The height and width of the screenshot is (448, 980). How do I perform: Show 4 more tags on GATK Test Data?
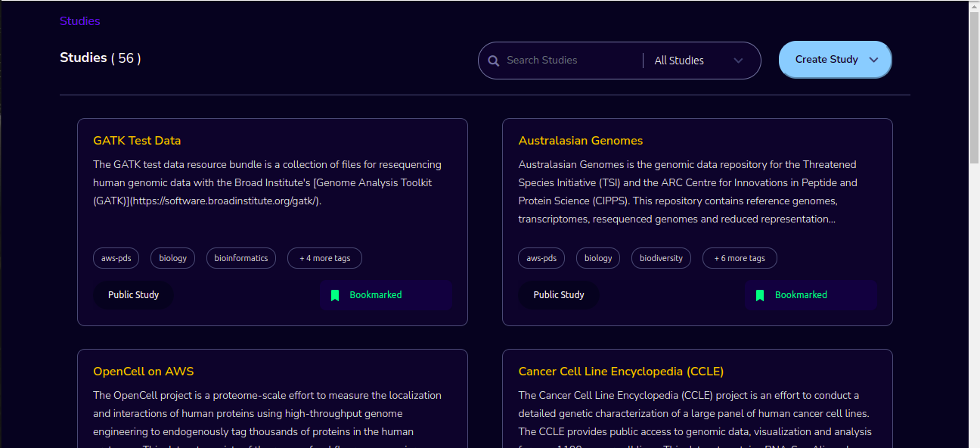[324, 258]
